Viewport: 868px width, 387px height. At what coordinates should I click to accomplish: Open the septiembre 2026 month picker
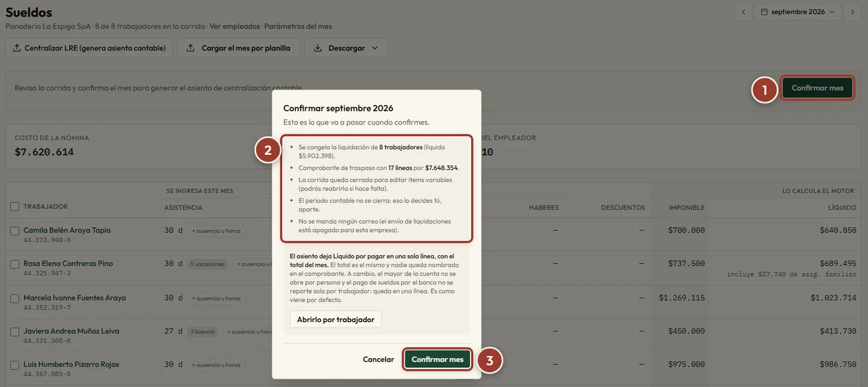click(798, 12)
